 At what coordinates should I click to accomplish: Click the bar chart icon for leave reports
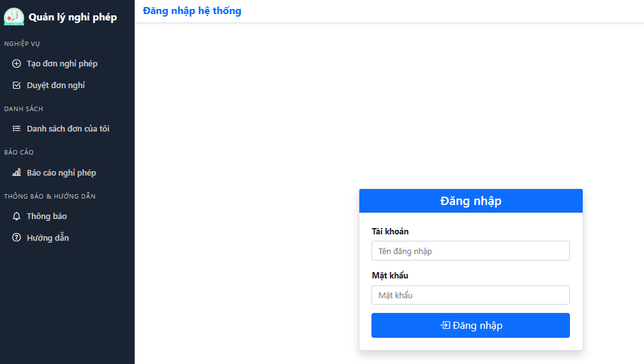[x=17, y=173]
